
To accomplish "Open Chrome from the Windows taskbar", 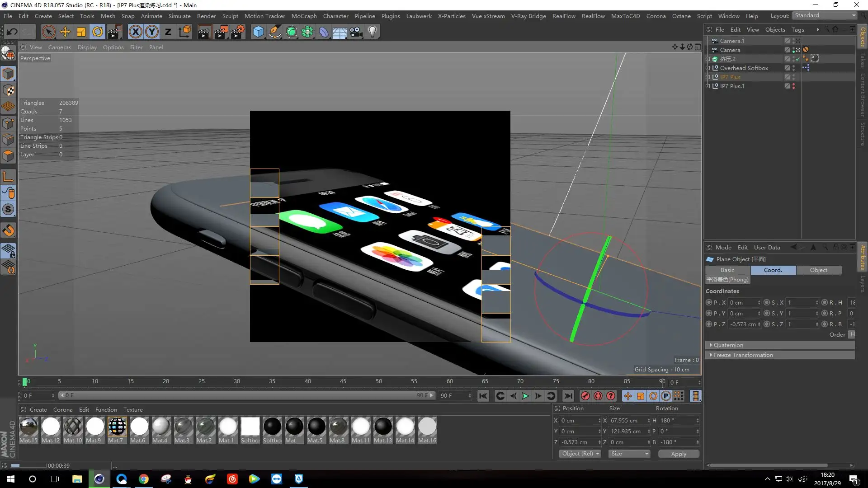I will coord(144,479).
